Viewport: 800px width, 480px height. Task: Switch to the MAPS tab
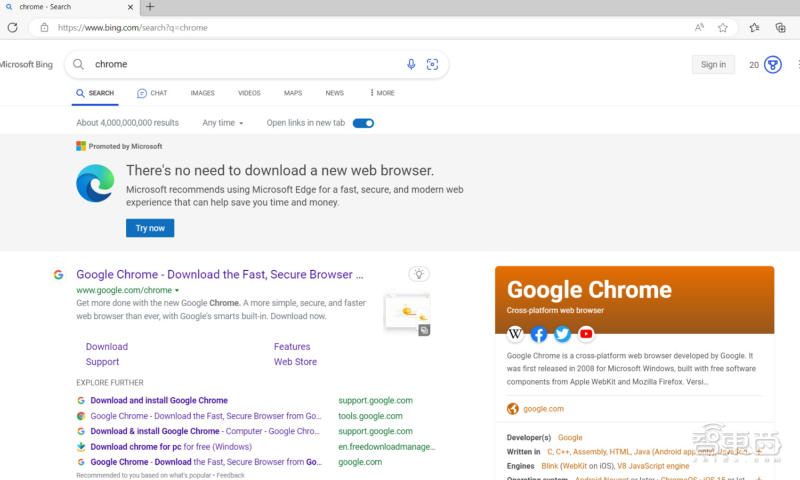[293, 93]
